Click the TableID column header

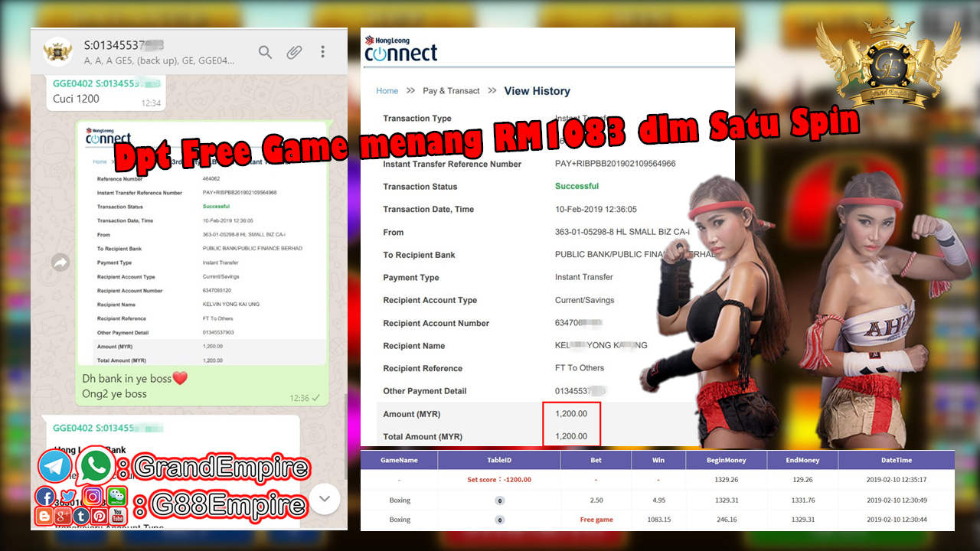499,460
